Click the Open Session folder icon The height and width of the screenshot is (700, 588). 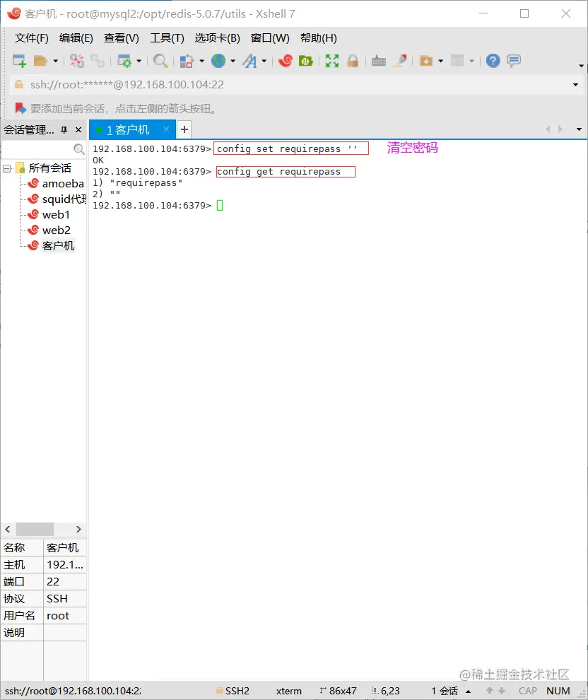coord(40,61)
